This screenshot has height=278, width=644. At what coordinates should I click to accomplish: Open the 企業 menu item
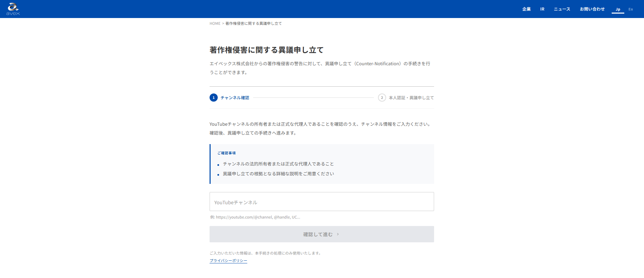pos(526,9)
